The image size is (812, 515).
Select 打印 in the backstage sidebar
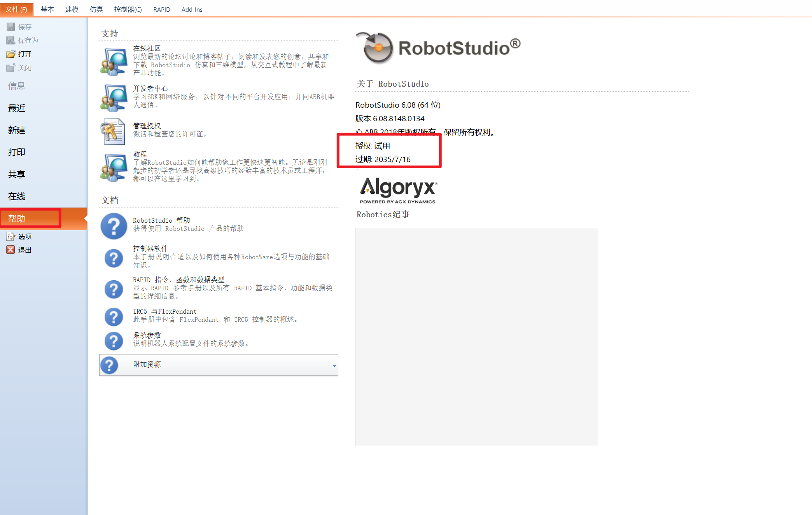tap(17, 152)
